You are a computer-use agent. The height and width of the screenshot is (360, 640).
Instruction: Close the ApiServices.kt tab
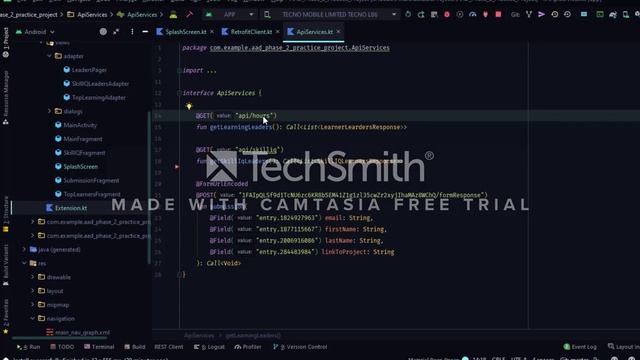pos(338,32)
